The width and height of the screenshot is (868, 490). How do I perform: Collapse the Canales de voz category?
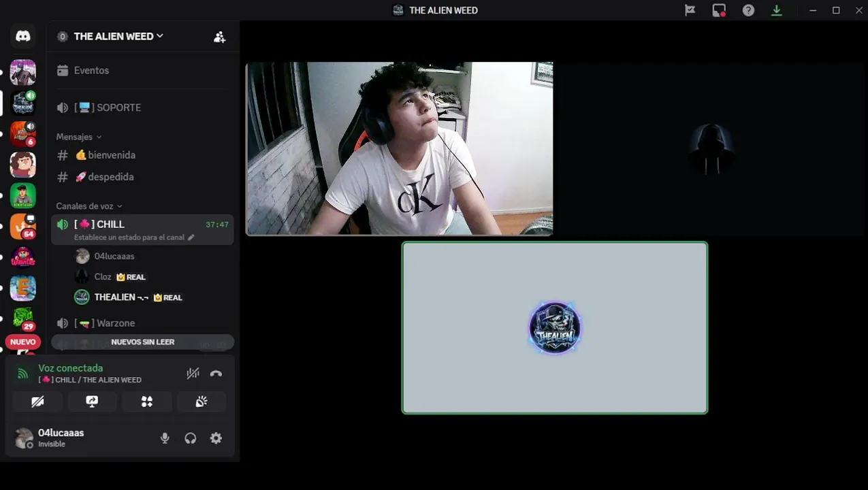click(x=89, y=206)
